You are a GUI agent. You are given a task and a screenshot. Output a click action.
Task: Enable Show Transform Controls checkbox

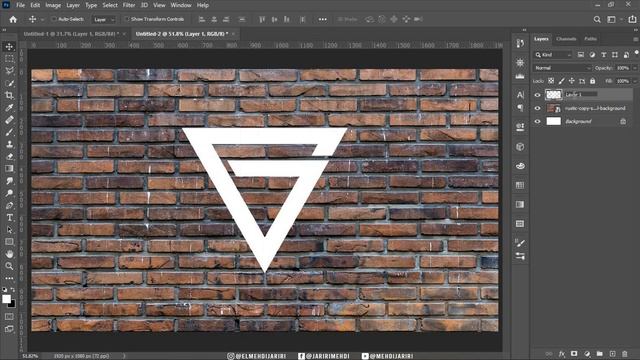[127, 19]
